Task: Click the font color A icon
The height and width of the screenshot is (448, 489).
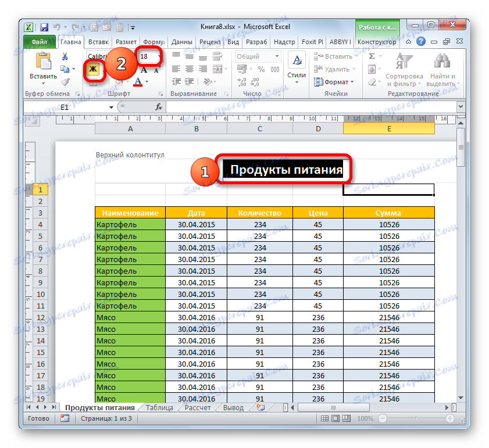Action: (138, 82)
